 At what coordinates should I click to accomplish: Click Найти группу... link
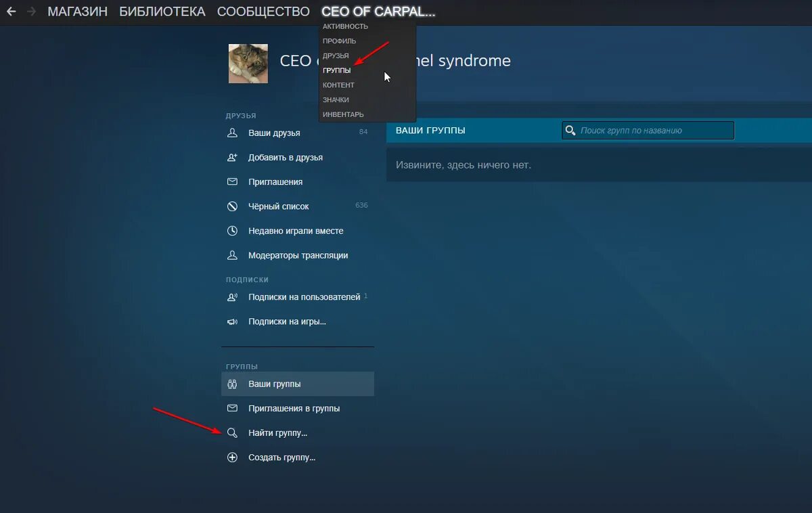(x=277, y=432)
